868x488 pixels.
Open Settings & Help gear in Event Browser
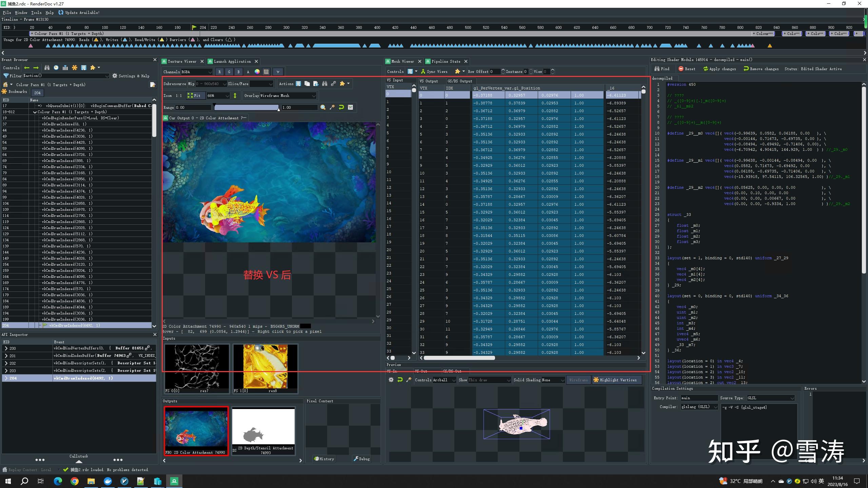(131, 76)
